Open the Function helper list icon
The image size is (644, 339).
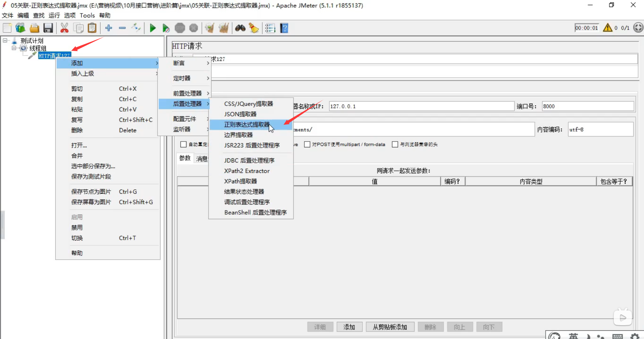pyautogui.click(x=270, y=28)
